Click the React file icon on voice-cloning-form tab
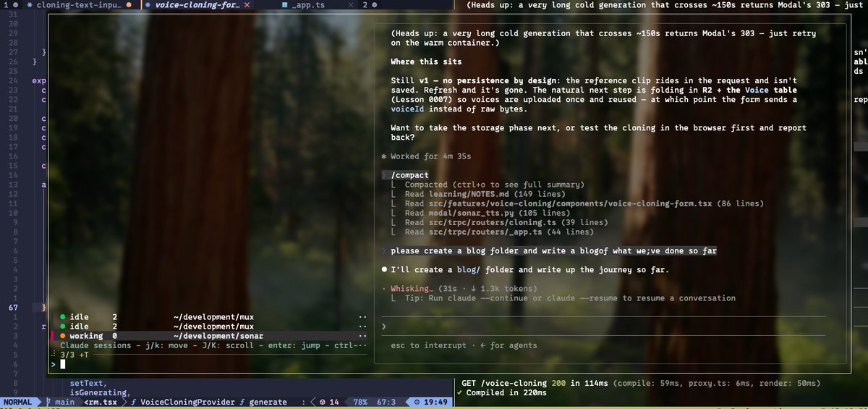The height and width of the screenshot is (409, 868). click(148, 5)
